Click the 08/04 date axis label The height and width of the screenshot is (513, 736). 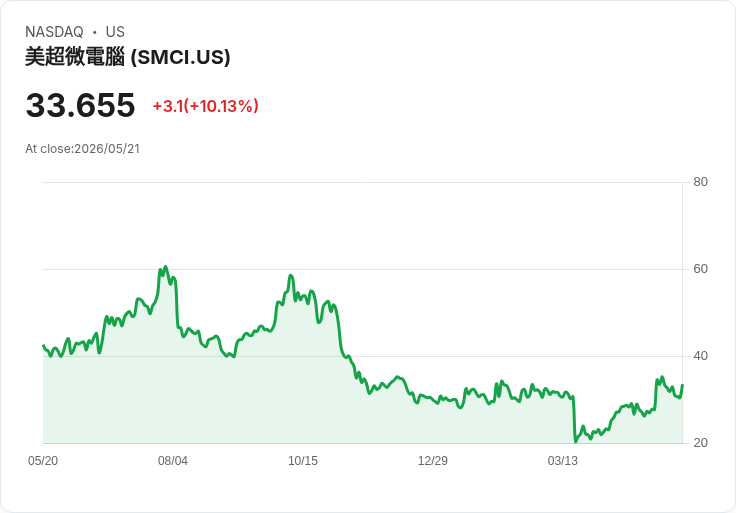pyautogui.click(x=173, y=460)
